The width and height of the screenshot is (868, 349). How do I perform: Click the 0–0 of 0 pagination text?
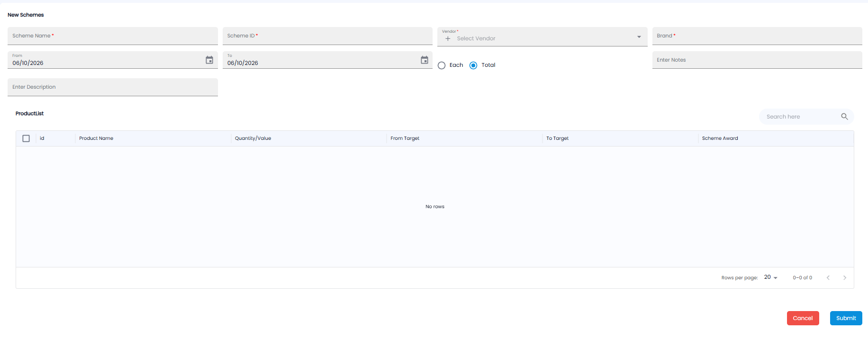[803, 278]
